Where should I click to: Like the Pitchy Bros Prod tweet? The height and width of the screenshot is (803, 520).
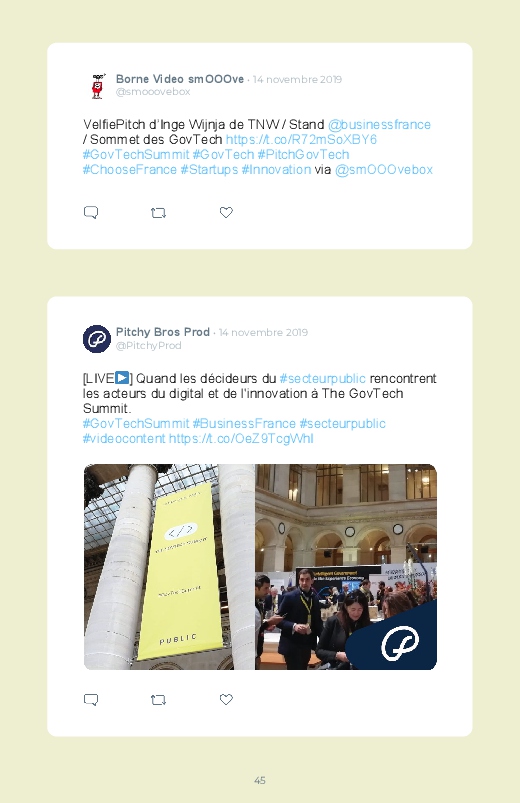point(226,699)
